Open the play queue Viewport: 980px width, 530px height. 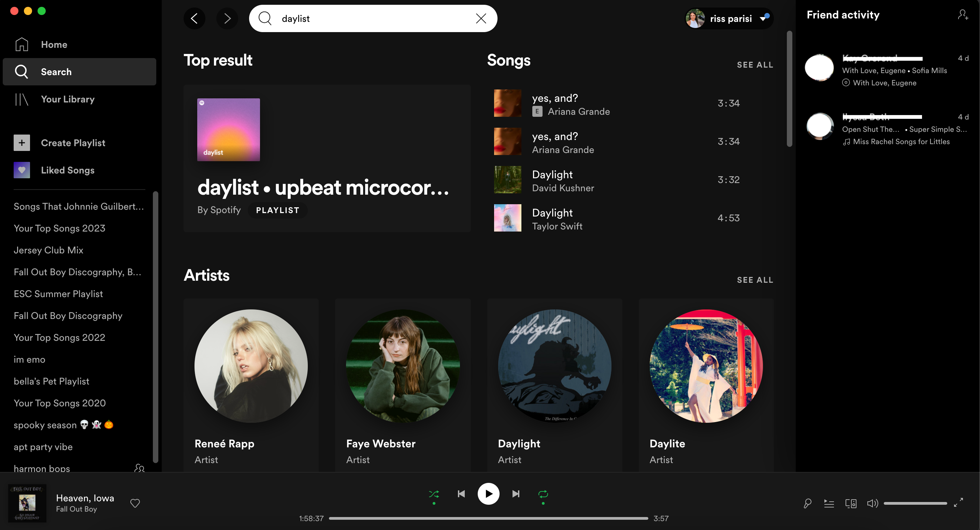click(829, 503)
